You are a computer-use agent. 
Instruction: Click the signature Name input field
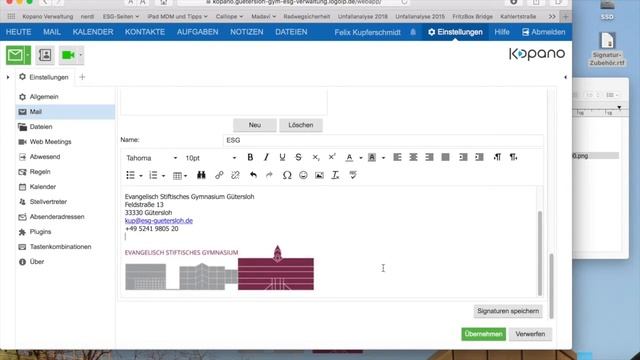coord(383,140)
